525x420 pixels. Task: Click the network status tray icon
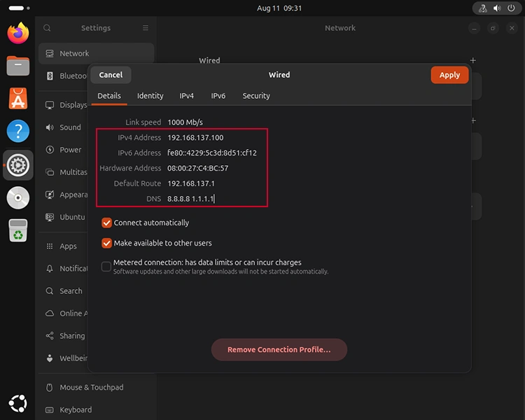click(483, 8)
